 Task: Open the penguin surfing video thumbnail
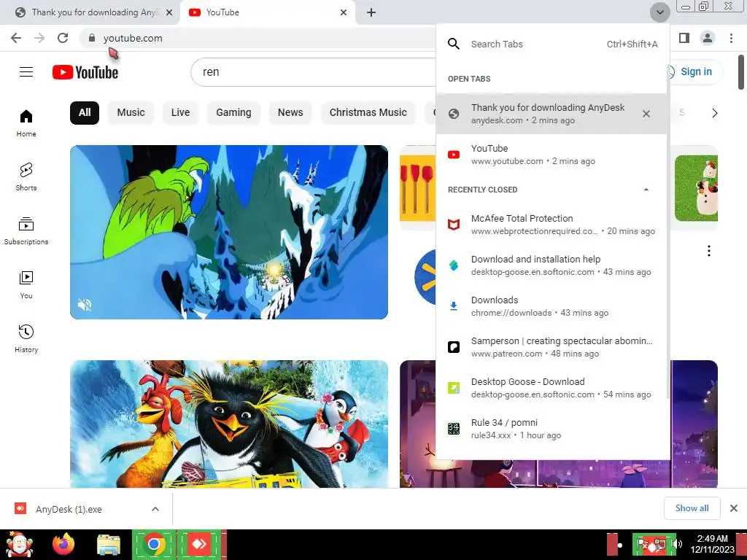tap(228, 424)
